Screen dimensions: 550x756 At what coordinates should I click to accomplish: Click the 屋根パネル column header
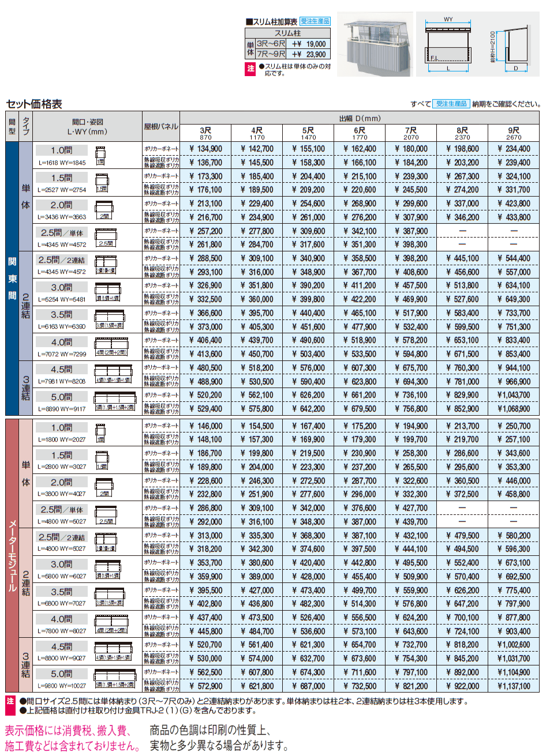161,126
